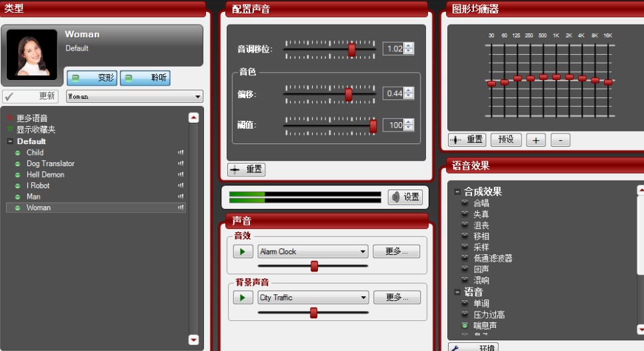Enable the 压力过高 effect
The width and height of the screenshot is (644, 351).
[465, 314]
